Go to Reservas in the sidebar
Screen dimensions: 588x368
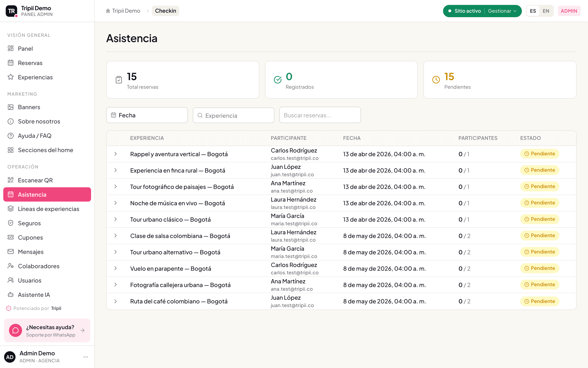(x=47, y=63)
